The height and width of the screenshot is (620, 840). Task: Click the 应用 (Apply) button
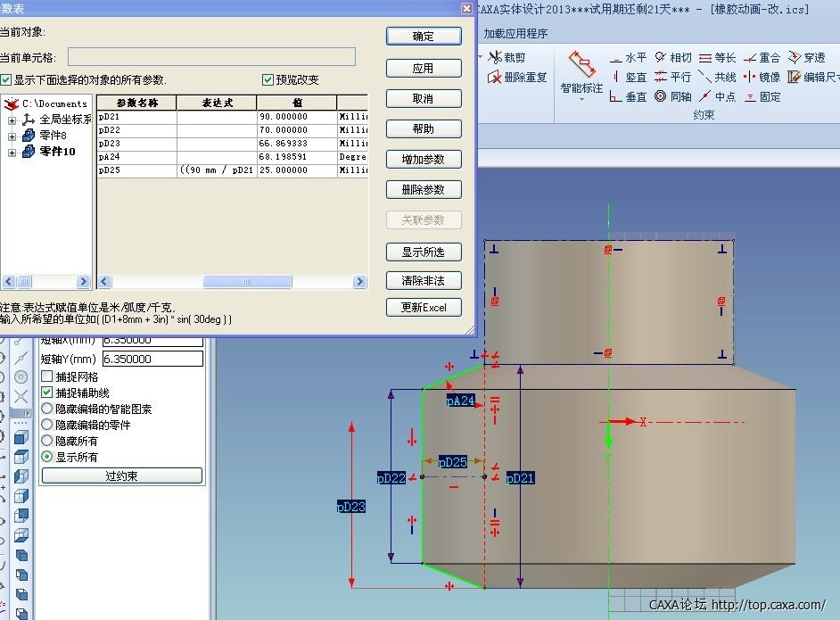pyautogui.click(x=424, y=69)
